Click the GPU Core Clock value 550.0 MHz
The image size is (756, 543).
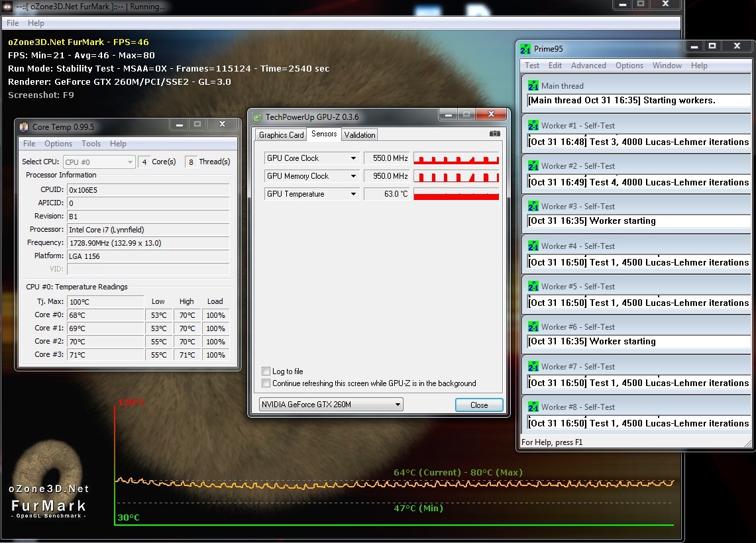(387, 158)
